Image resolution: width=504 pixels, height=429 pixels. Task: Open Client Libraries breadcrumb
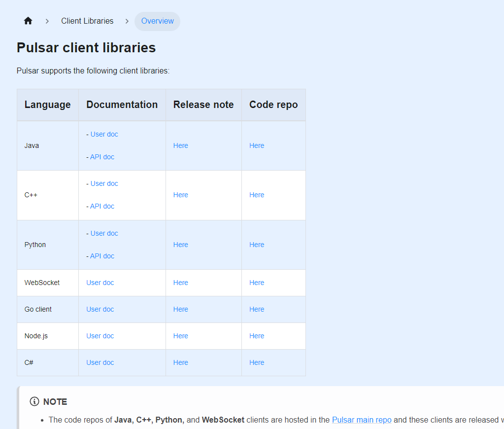87,21
